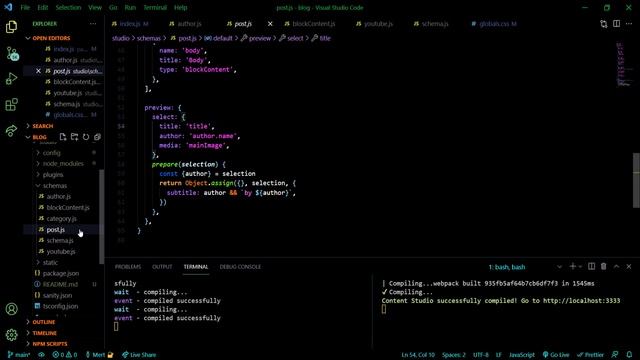The width and height of the screenshot is (640, 360).
Task: Open the Terminal menu
Action: coord(155,7)
